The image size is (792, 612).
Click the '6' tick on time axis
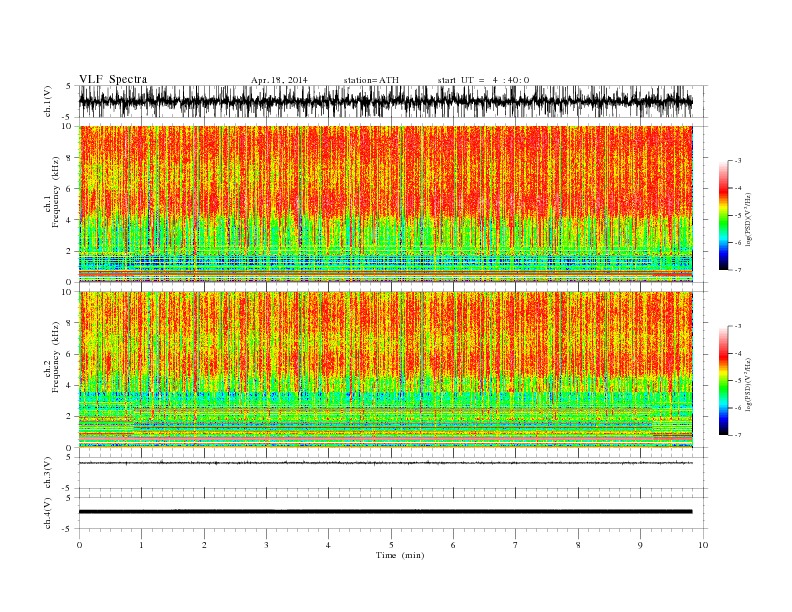pos(453,545)
